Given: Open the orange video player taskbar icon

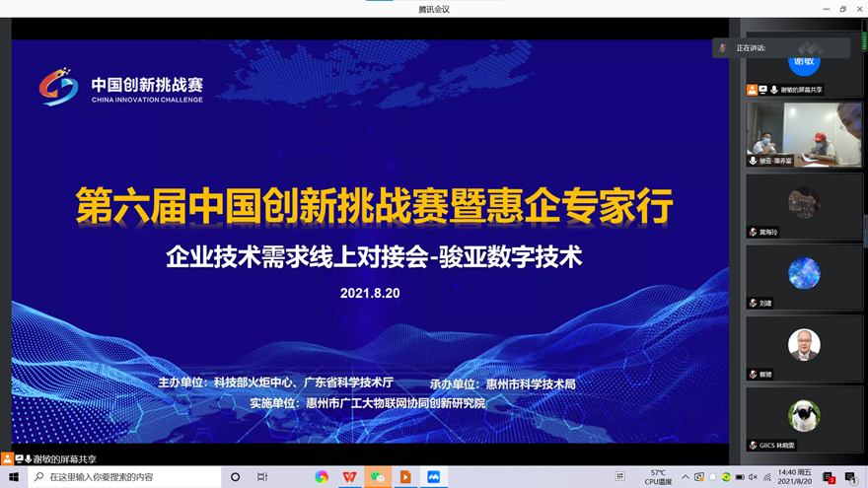Looking at the screenshot, I should coord(405,477).
